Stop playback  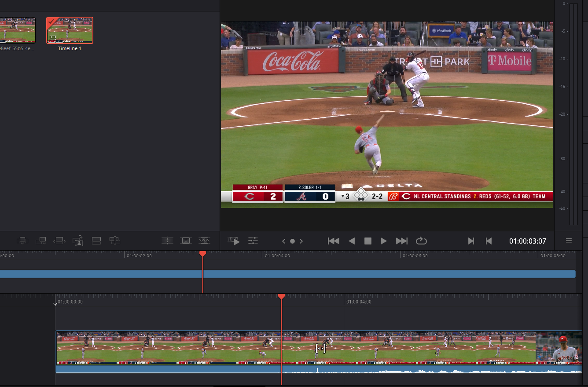coord(368,241)
